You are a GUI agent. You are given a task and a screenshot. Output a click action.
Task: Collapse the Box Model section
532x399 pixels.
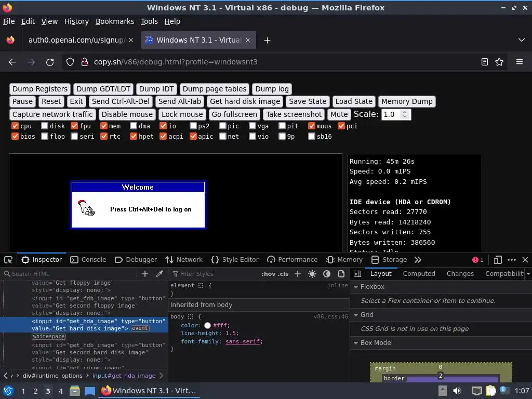click(x=356, y=343)
